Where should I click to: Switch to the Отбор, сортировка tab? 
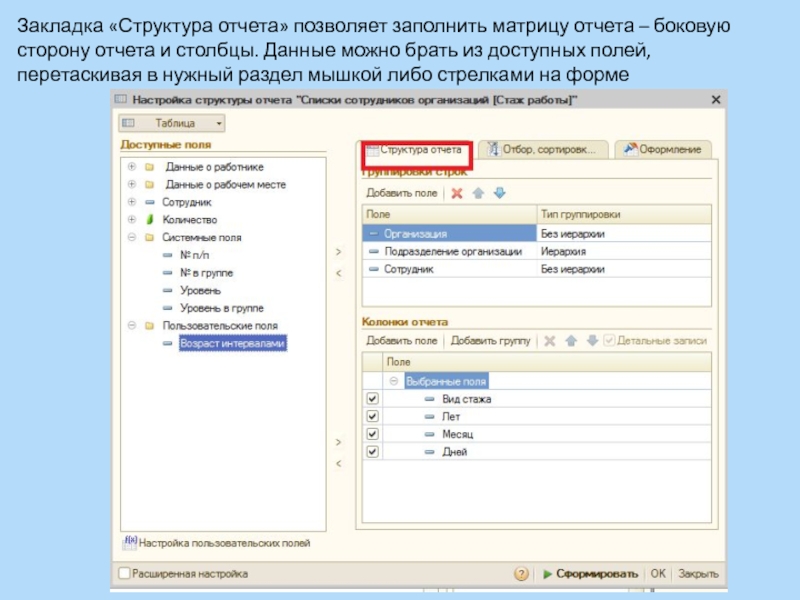[541, 149]
